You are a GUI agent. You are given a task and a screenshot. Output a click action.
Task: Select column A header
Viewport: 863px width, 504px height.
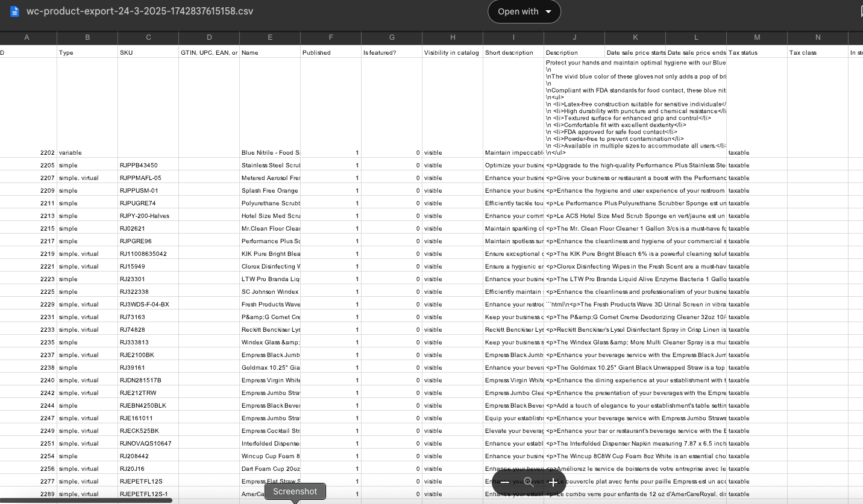point(27,37)
